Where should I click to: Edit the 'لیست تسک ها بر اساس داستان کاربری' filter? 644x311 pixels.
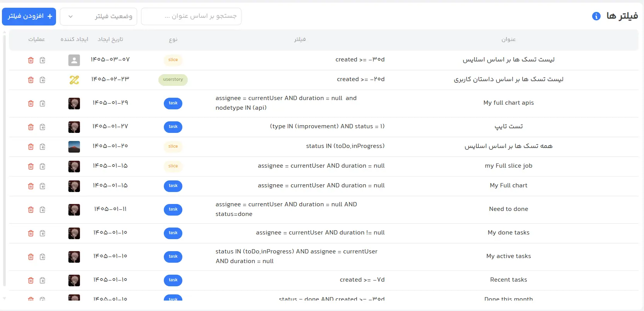click(42, 80)
